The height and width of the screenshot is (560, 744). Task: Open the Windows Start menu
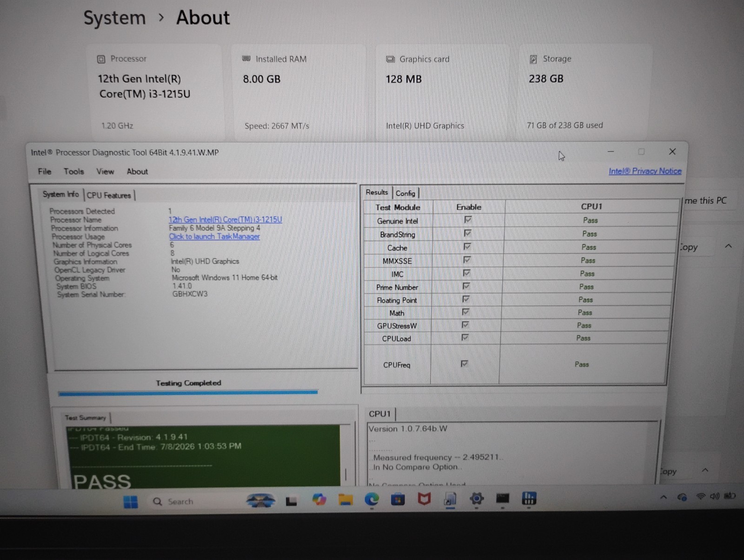tap(131, 502)
